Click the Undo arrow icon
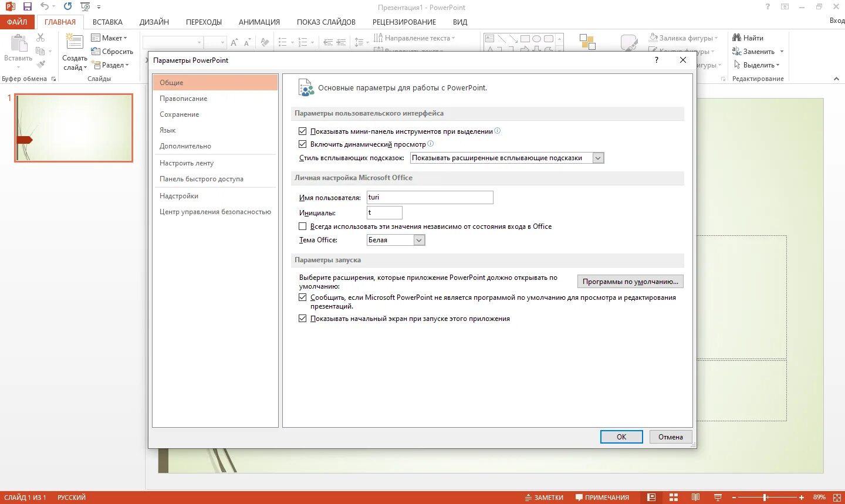The width and height of the screenshot is (845, 504). coord(45,6)
